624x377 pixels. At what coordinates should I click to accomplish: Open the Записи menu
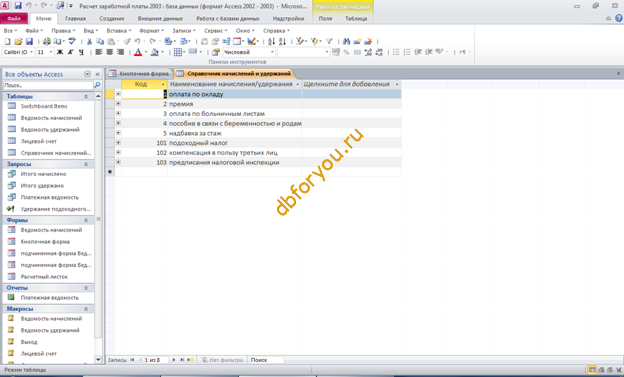pos(183,31)
